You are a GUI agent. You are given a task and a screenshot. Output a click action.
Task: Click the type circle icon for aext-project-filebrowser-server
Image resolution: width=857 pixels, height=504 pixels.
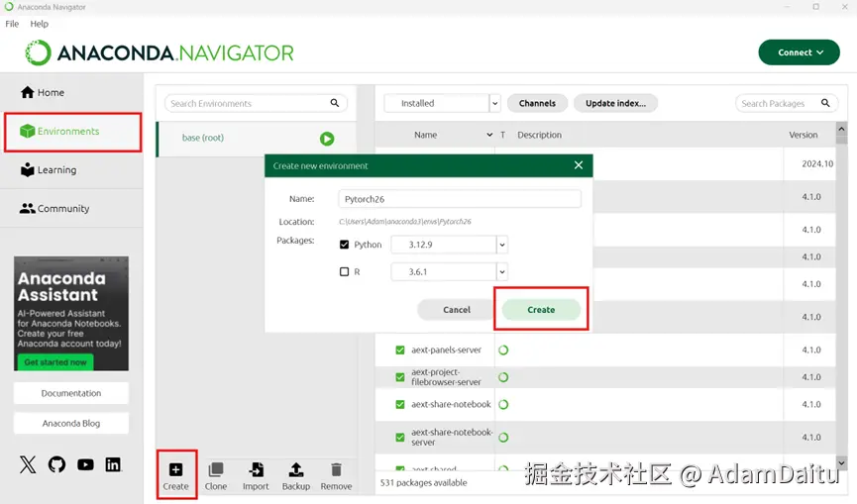point(503,377)
